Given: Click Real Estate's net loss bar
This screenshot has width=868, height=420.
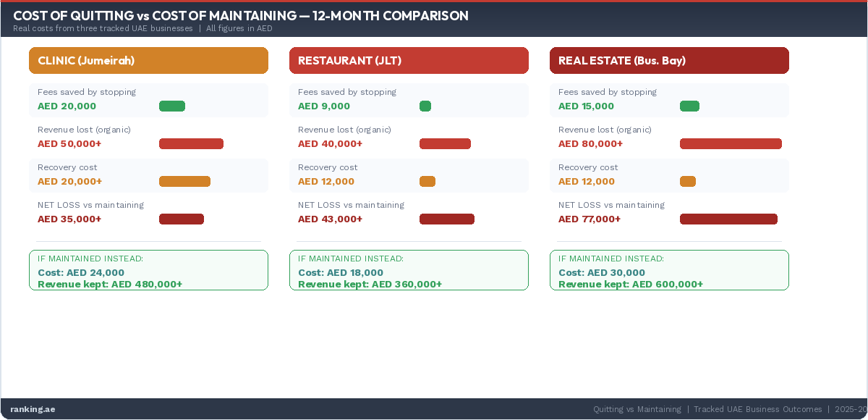Looking at the screenshot, I should 728,219.
